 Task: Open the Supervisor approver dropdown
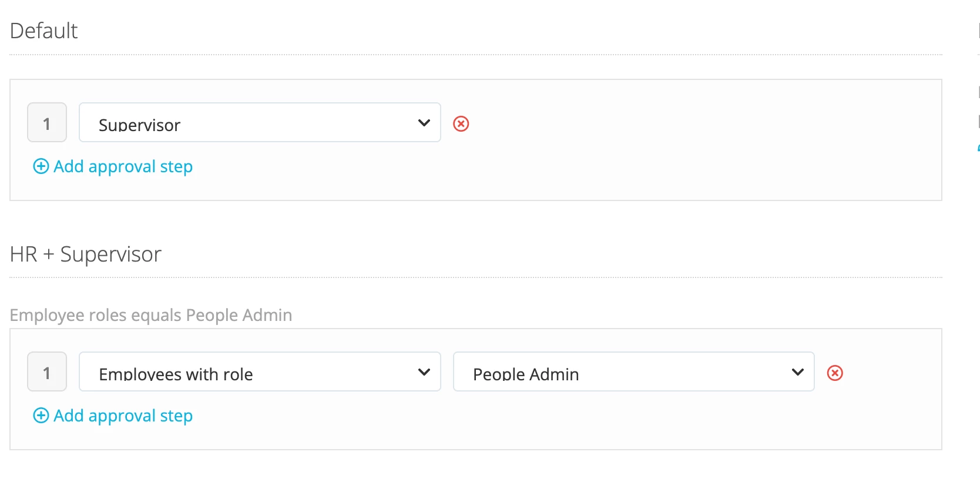click(x=260, y=122)
